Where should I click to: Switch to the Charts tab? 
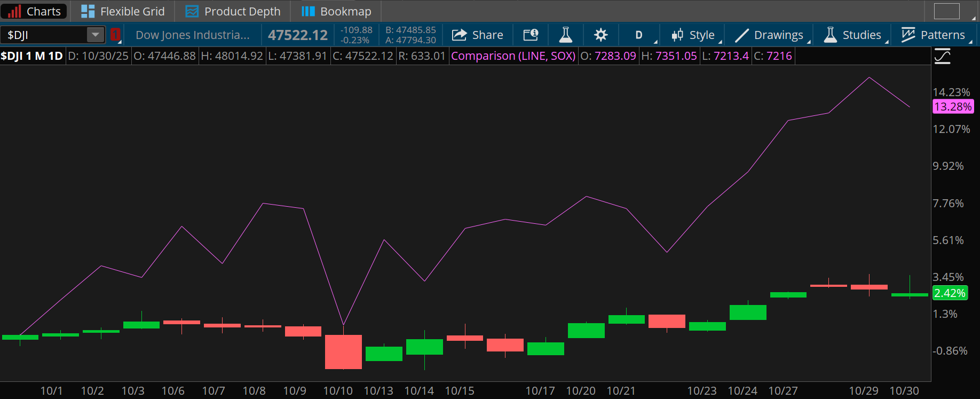(x=35, y=11)
